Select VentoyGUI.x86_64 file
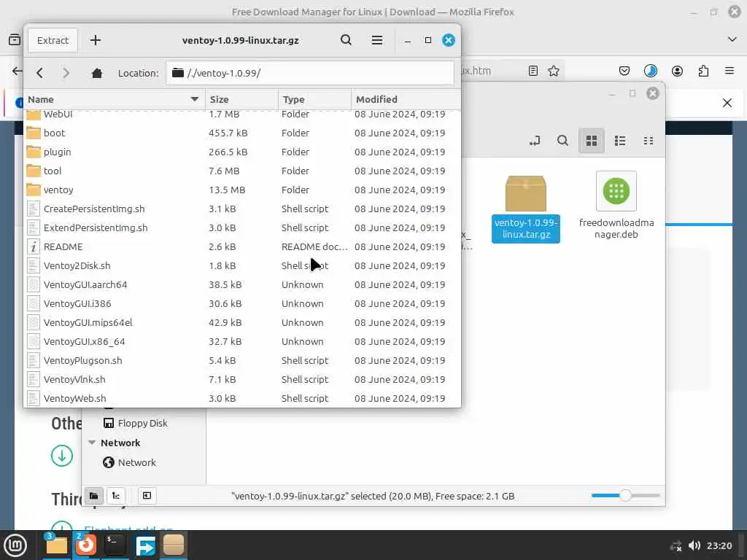This screenshot has width=747, height=560. [x=242, y=342]
